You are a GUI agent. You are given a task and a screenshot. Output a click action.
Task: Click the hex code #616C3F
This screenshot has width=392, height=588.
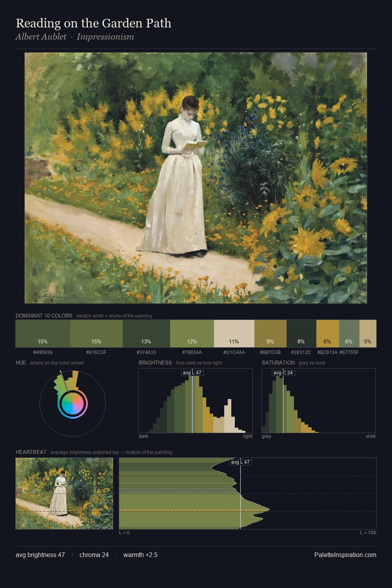pos(96,352)
